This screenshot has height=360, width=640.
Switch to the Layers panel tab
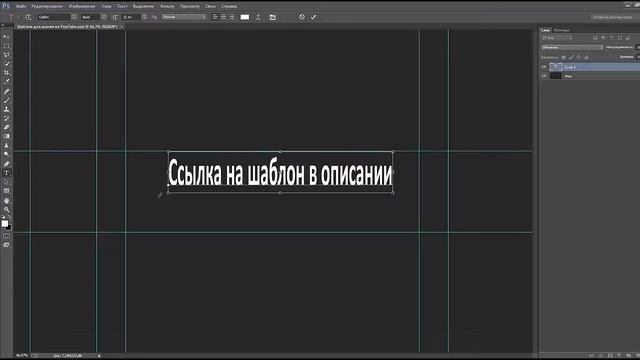[x=545, y=30]
